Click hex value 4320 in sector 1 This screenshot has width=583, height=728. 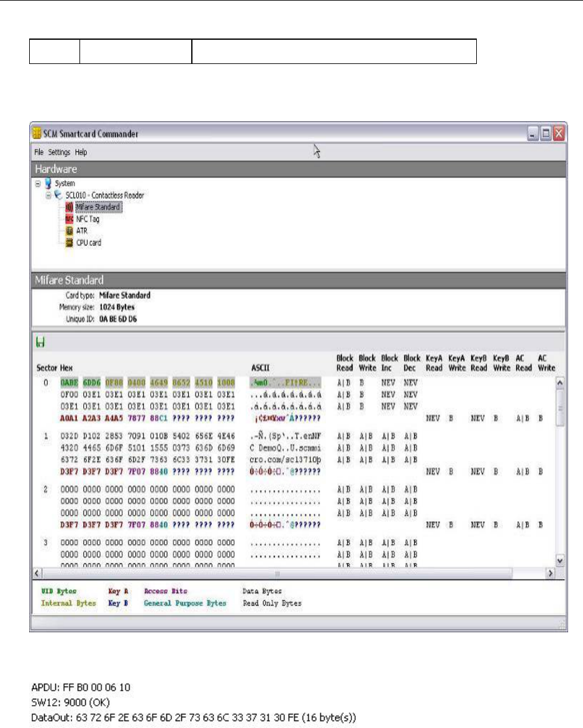tap(69, 448)
